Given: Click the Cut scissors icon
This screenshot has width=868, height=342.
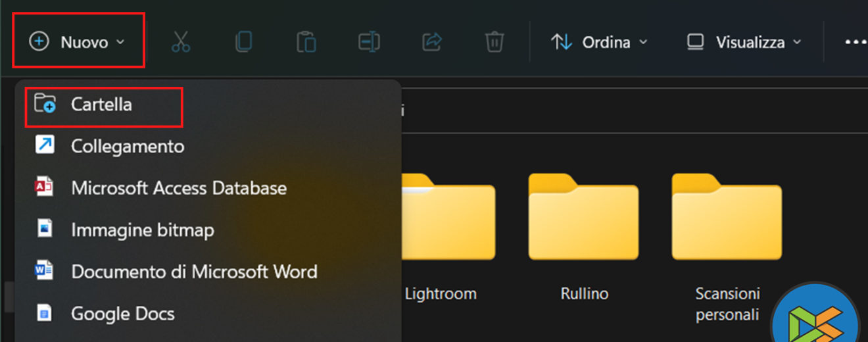Looking at the screenshot, I should point(180,42).
